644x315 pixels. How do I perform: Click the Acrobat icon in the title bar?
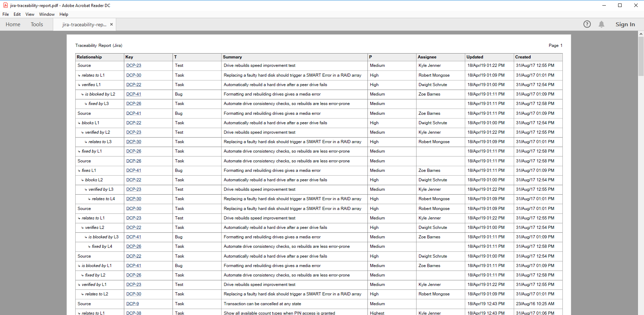5,5
